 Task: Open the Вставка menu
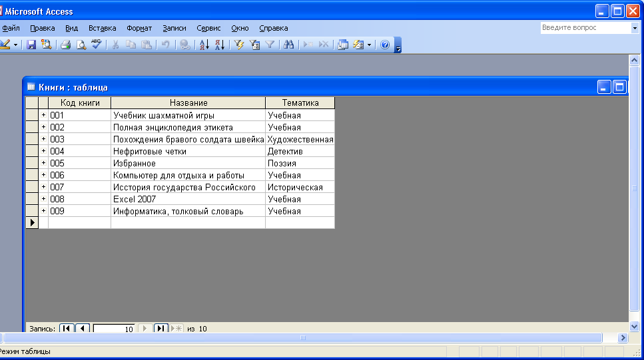[x=103, y=28]
